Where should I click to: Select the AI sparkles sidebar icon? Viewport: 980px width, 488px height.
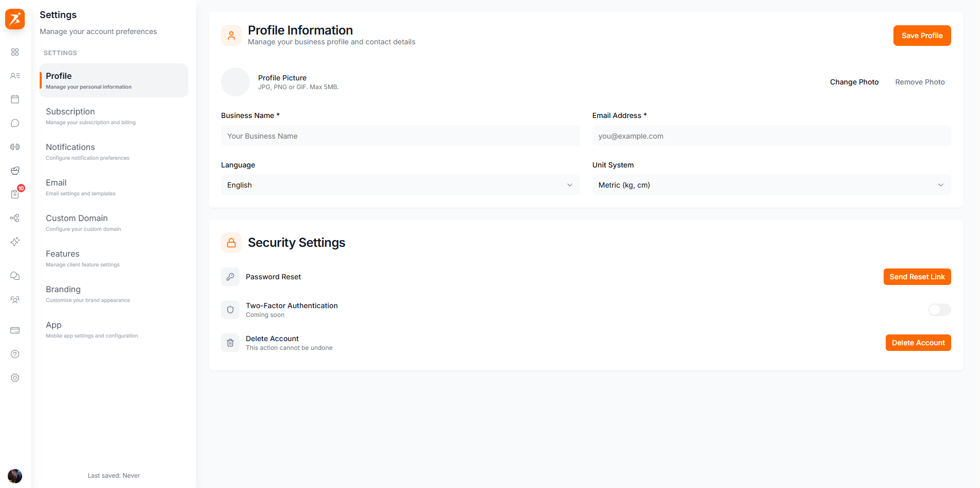point(15,242)
